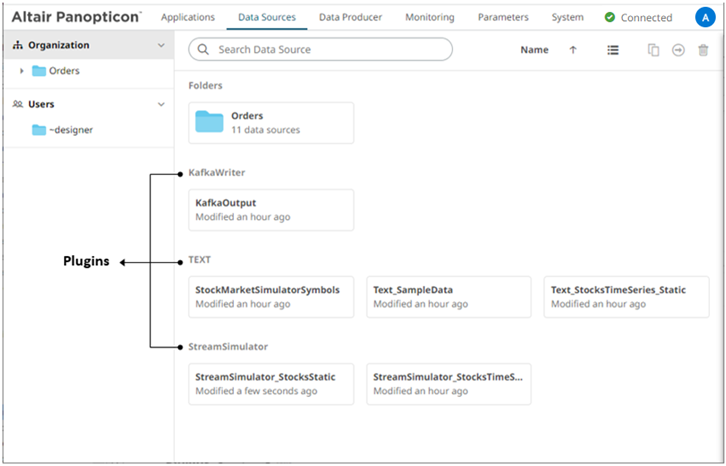Click the delete trash icon
Screen dimensions: 726x466
[x=703, y=50]
